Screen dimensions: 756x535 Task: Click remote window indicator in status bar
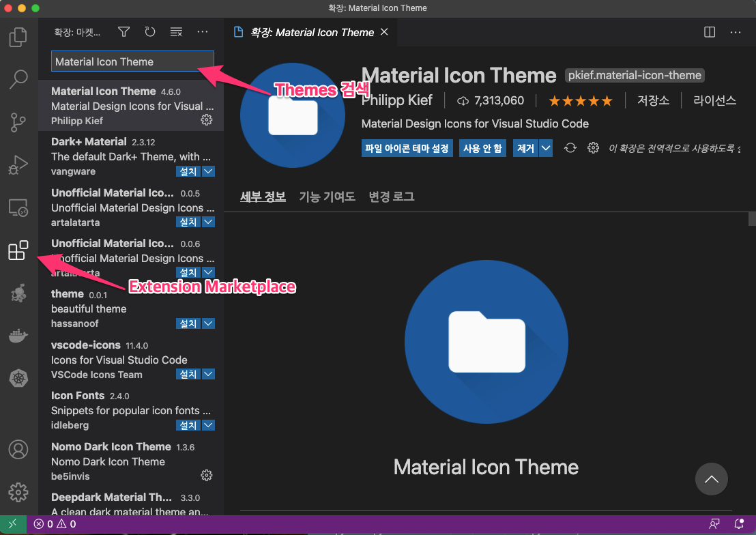click(x=13, y=524)
